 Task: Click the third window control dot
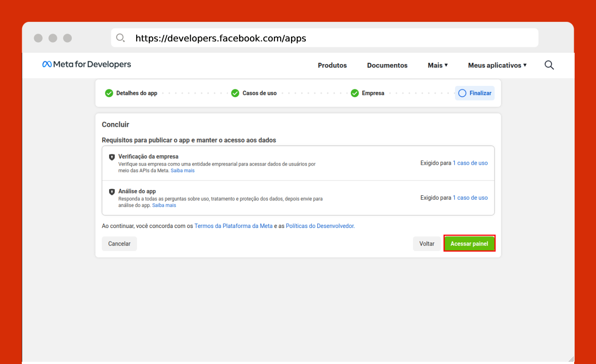pos(68,38)
